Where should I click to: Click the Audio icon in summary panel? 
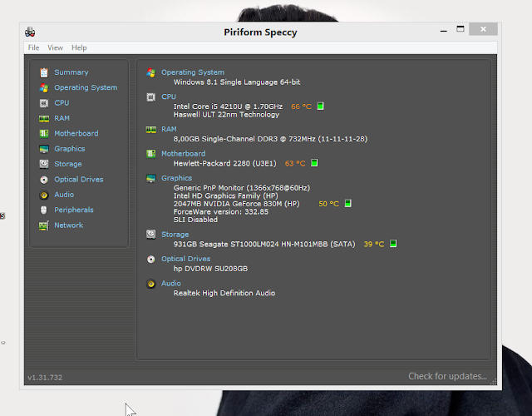[151, 284]
